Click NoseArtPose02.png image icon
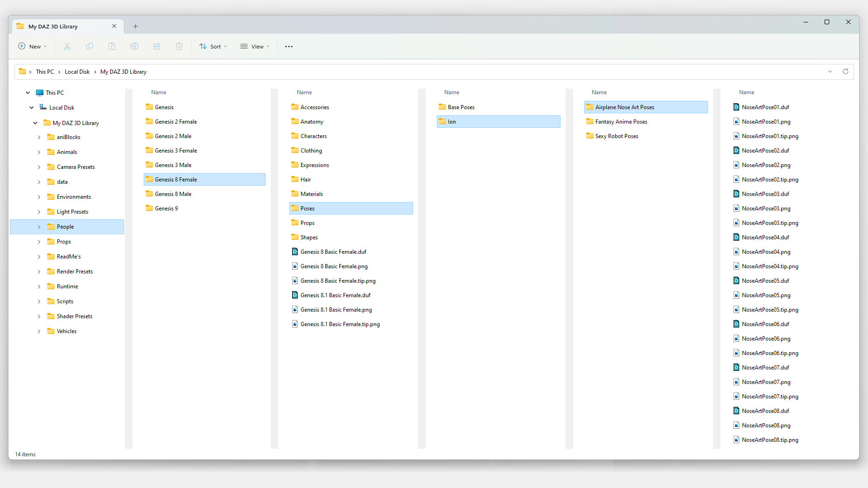The height and width of the screenshot is (488, 868). click(736, 165)
